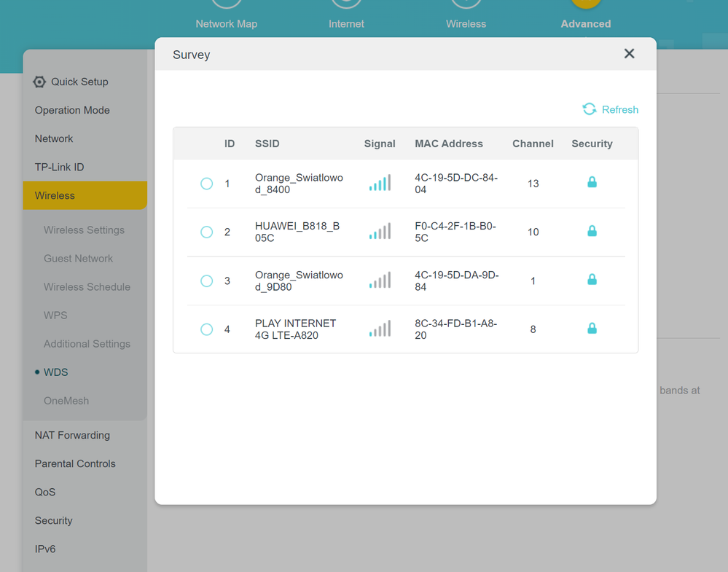The width and height of the screenshot is (728, 572).
Task: Click lock icon for Orange_Swiatlowod_8400
Action: (x=592, y=182)
